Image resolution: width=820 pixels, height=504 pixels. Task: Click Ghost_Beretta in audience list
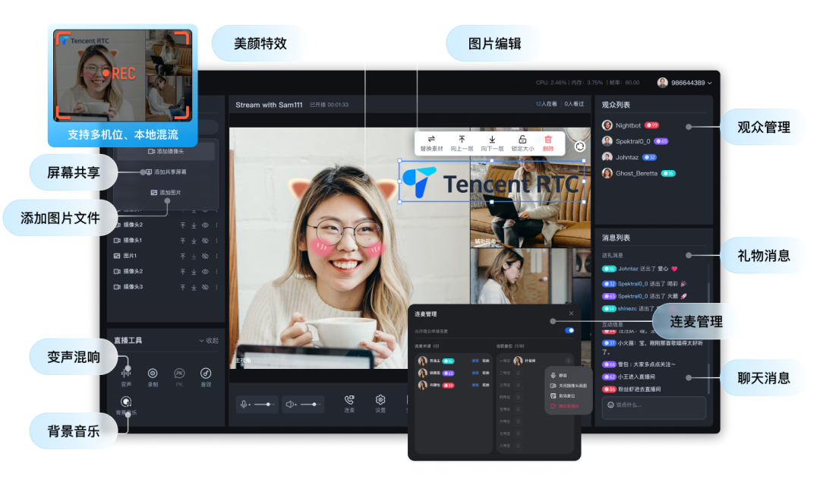[x=639, y=173]
